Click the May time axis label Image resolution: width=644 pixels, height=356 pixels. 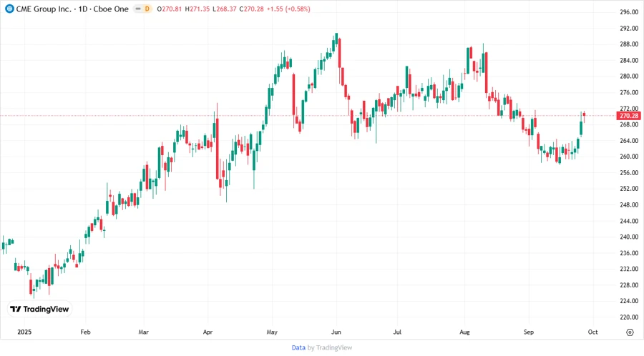272,332
